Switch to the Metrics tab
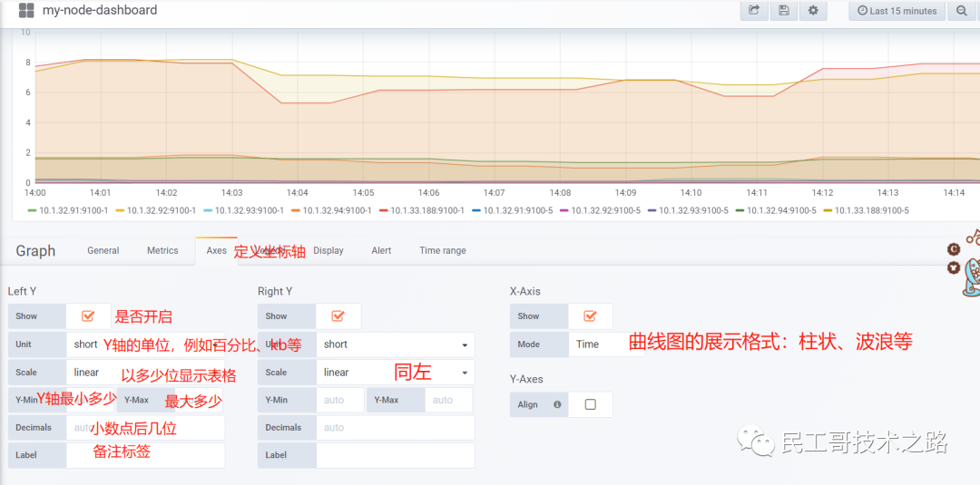Image resolution: width=980 pixels, height=485 pixels. point(162,250)
